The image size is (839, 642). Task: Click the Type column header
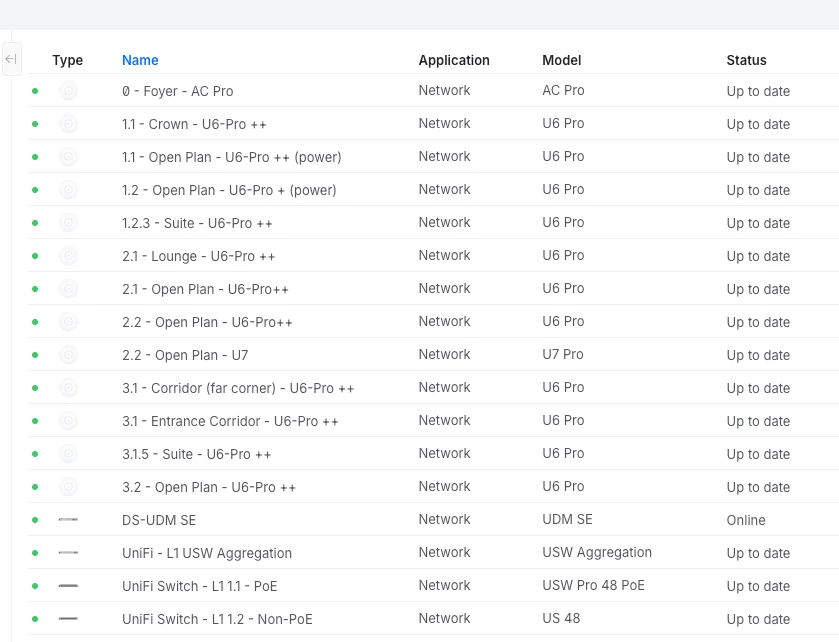[68, 60]
